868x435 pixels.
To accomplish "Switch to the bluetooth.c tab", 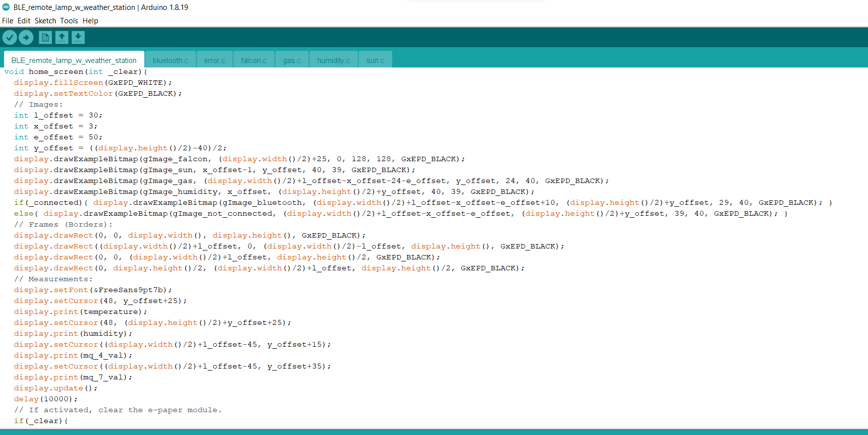I will (170, 60).
